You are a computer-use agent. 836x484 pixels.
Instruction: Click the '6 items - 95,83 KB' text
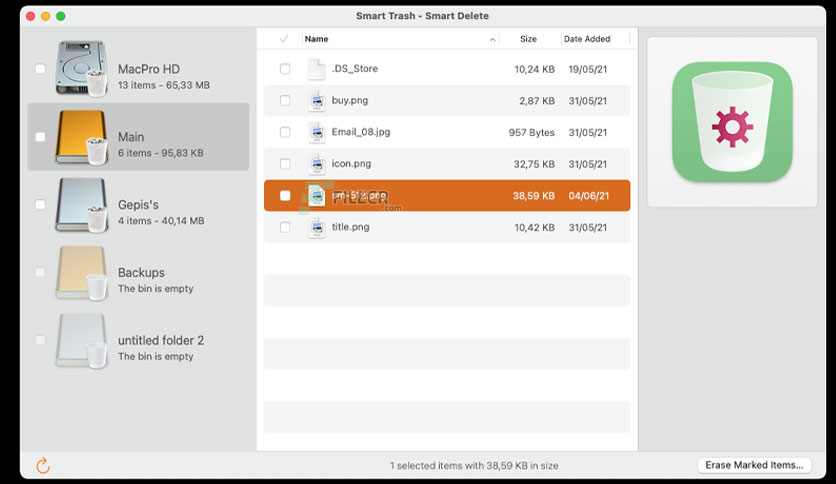click(160, 153)
